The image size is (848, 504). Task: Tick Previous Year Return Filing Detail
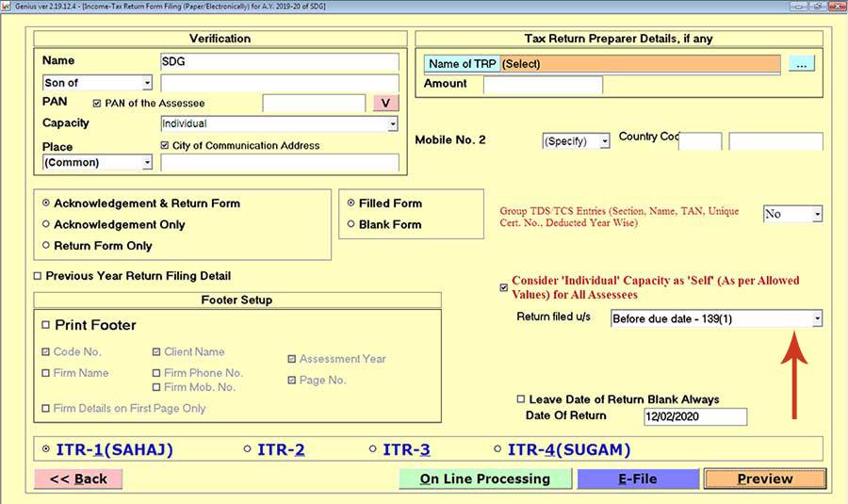38,276
